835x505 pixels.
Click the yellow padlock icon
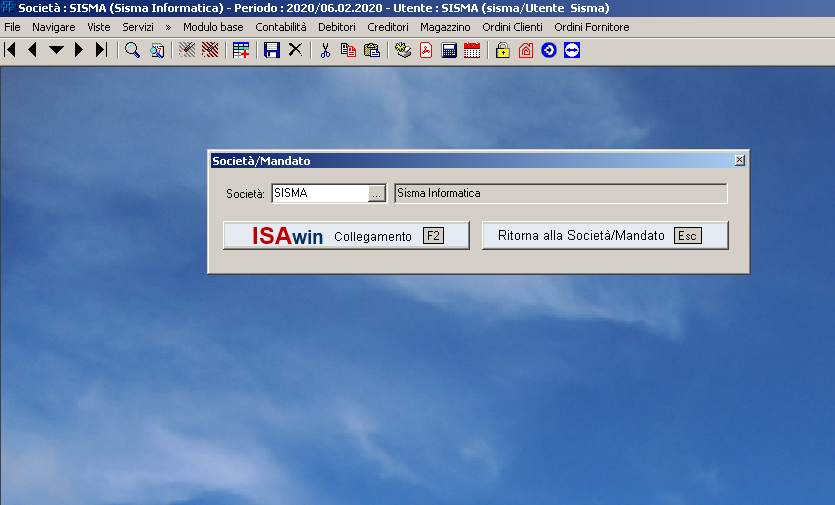coord(502,50)
